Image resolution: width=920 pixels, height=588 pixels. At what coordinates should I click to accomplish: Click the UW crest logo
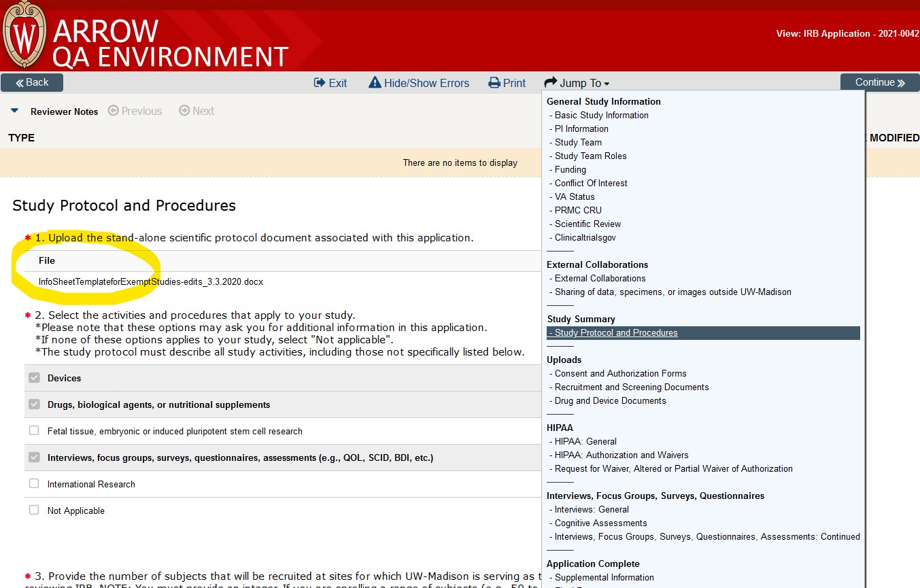[x=24, y=33]
